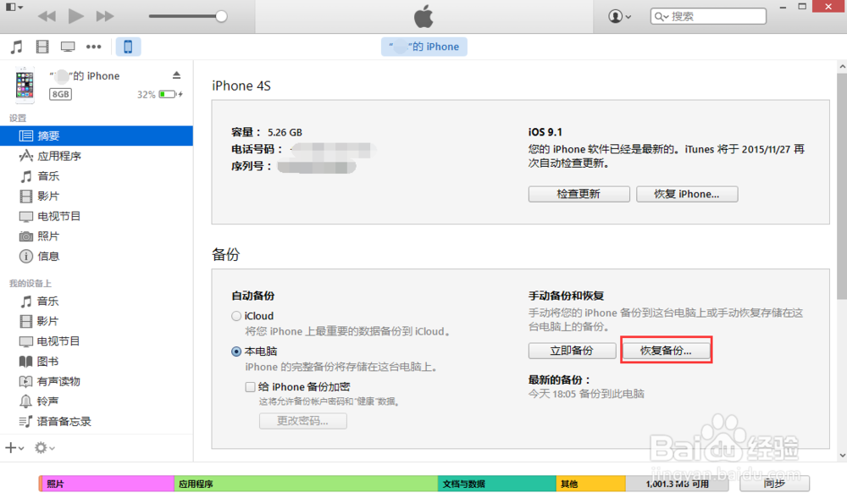Viewport: 847px width, 504px height.
Task: Click the 其他 yellow storage segment
Action: click(x=590, y=484)
